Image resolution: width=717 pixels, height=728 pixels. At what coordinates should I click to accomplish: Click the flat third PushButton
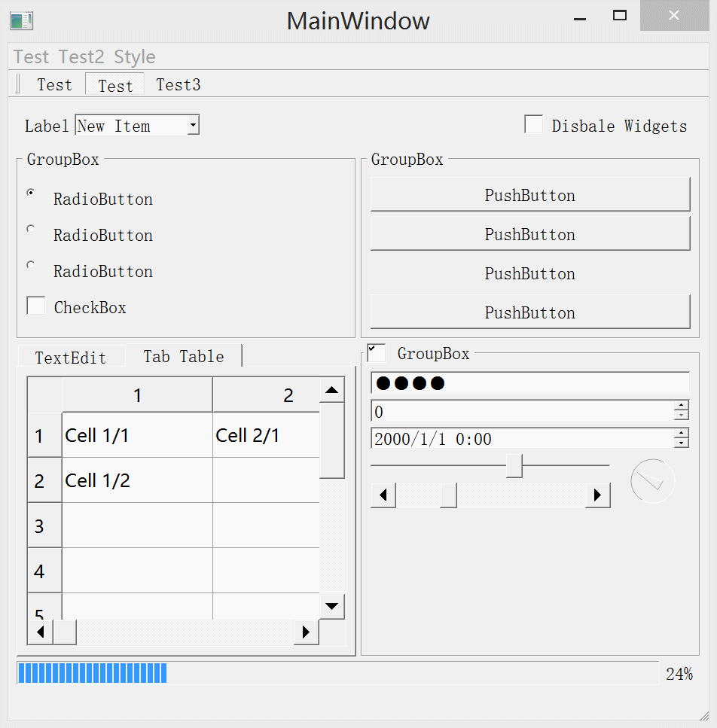tap(530, 273)
